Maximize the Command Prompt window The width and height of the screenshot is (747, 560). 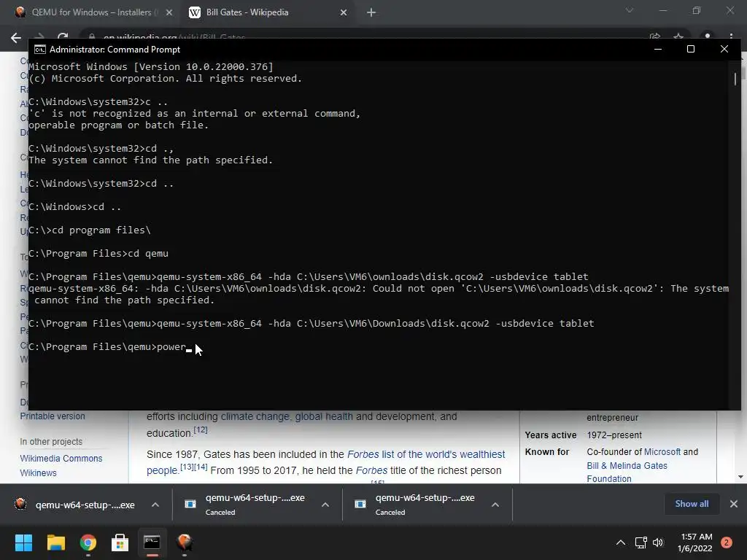click(691, 49)
